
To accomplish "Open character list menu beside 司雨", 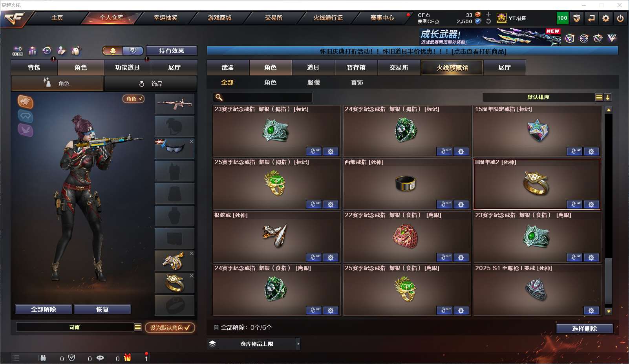I will [x=138, y=327].
